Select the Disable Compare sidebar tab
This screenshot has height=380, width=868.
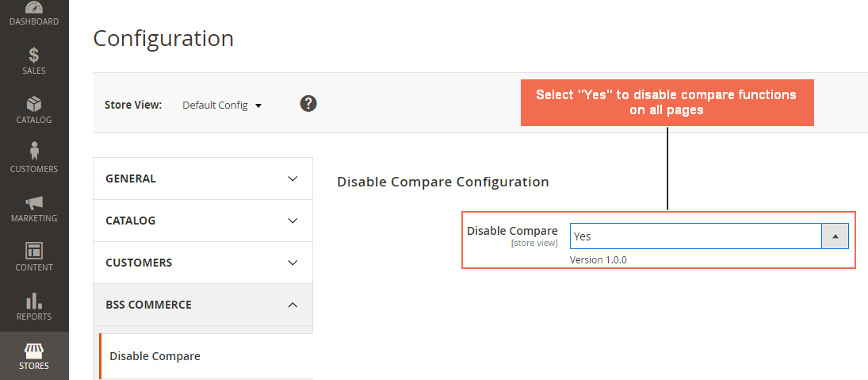[155, 356]
